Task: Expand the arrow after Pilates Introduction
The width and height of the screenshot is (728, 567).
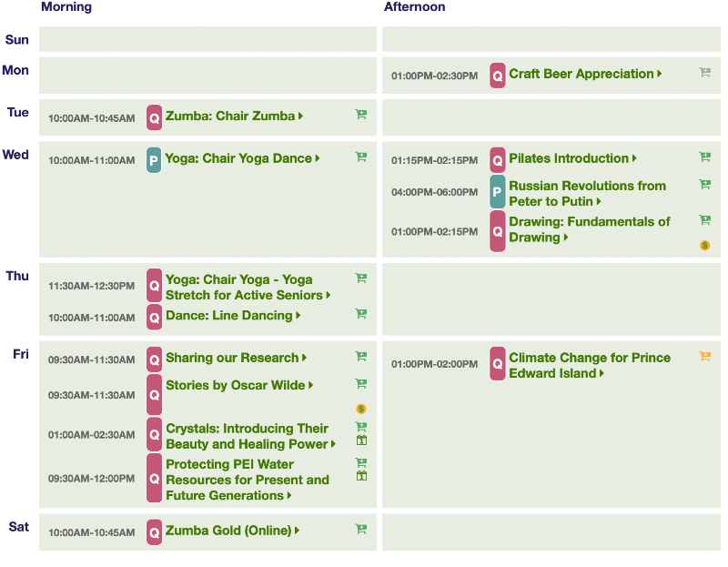Action: click(x=634, y=159)
